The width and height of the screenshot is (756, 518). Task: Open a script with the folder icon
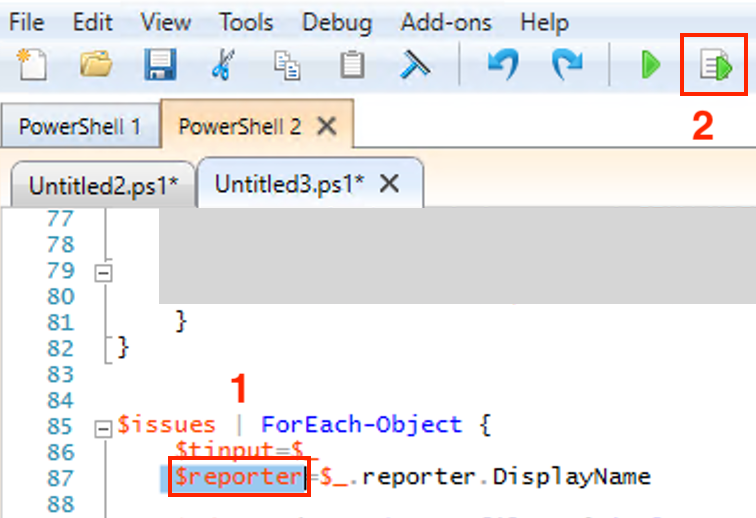point(96,66)
